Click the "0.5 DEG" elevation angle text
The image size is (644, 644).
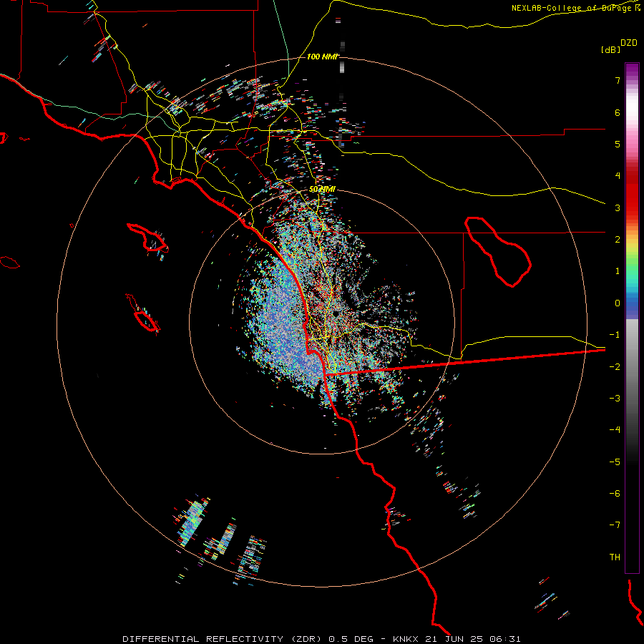pyautogui.click(x=351, y=639)
